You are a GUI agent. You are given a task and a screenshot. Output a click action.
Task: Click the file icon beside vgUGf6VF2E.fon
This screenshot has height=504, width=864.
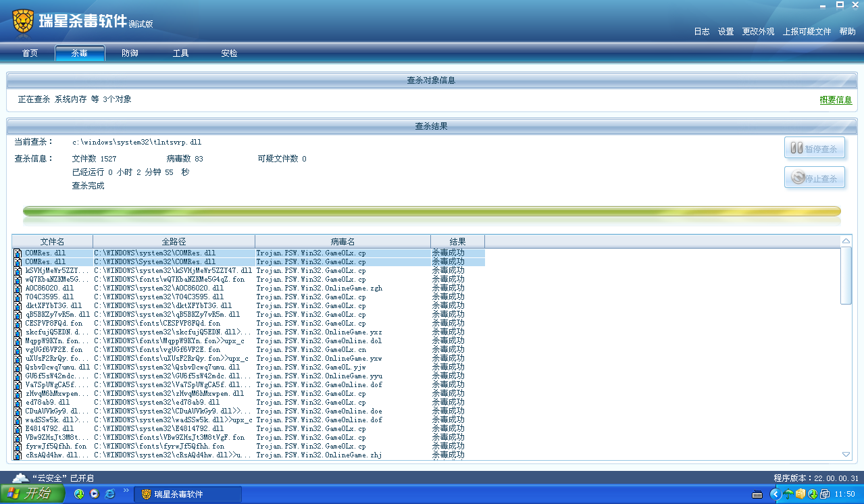click(x=18, y=349)
